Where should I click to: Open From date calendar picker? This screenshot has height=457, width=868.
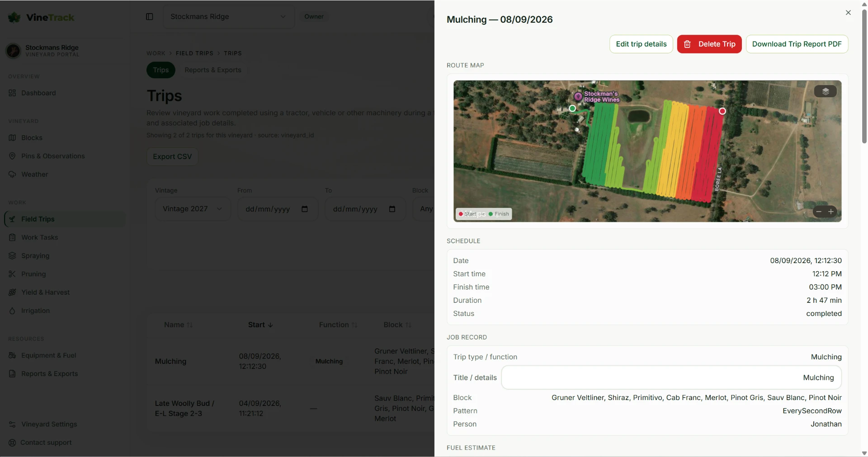[x=305, y=209]
